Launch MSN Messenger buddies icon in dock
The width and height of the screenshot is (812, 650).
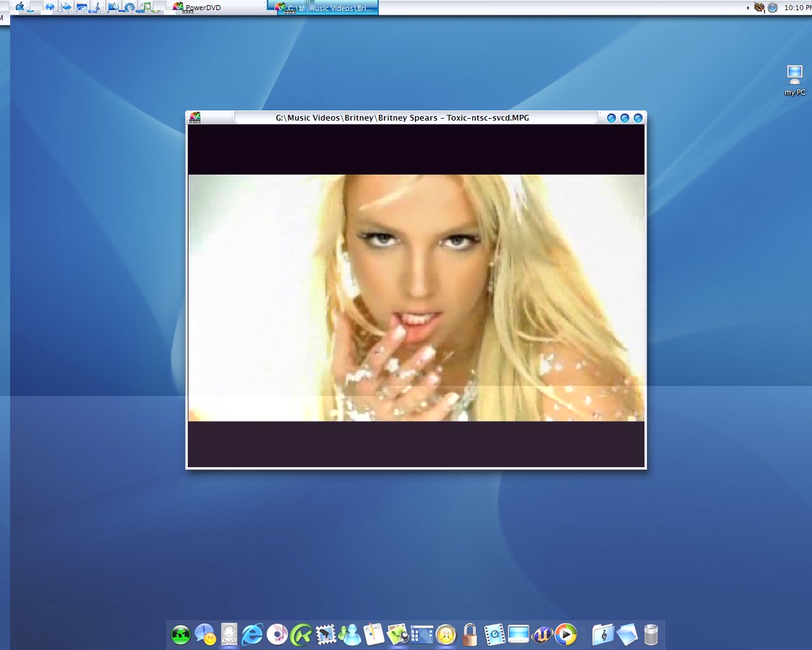click(x=350, y=634)
